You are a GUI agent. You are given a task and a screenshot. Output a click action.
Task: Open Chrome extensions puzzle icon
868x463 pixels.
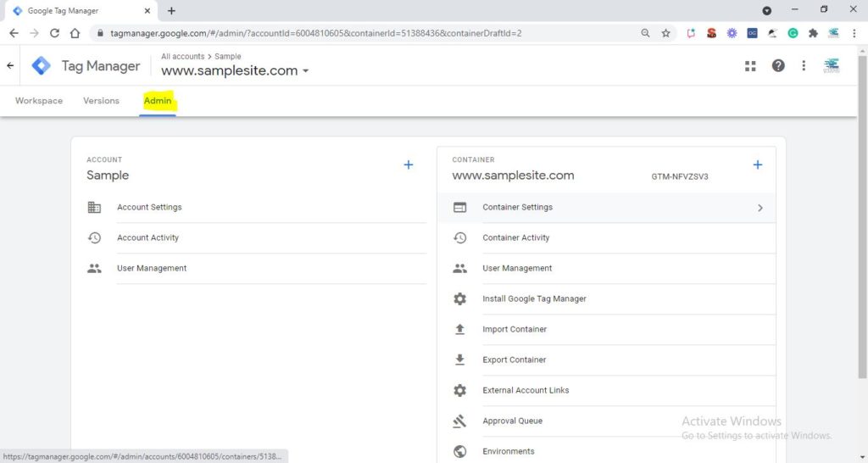(813, 33)
